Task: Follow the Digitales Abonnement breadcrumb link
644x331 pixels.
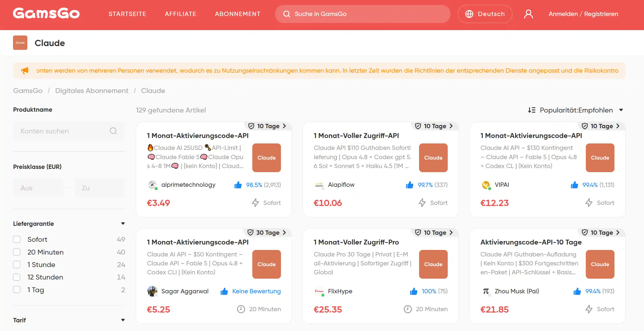Action: (92, 91)
